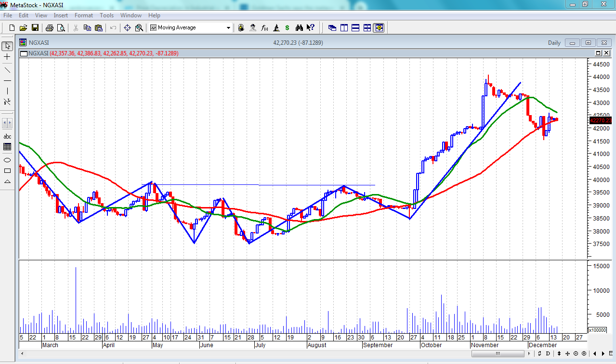This screenshot has width=616, height=364.
Task: Open Indicator Builder f(x) icon
Action: pyautogui.click(x=264, y=28)
